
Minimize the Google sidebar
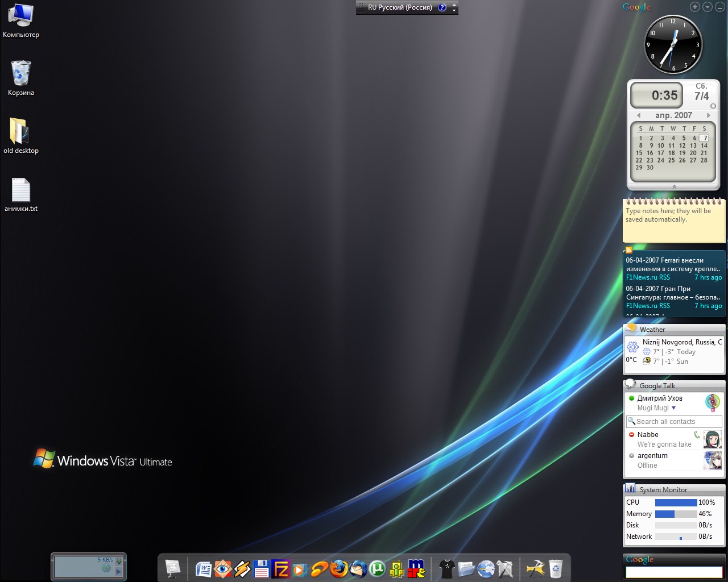click(720, 7)
